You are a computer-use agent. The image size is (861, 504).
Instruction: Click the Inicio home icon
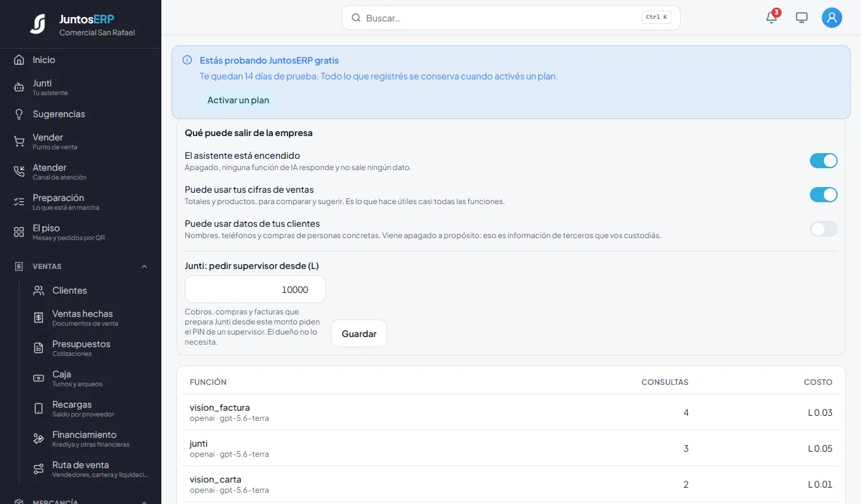pyautogui.click(x=19, y=60)
